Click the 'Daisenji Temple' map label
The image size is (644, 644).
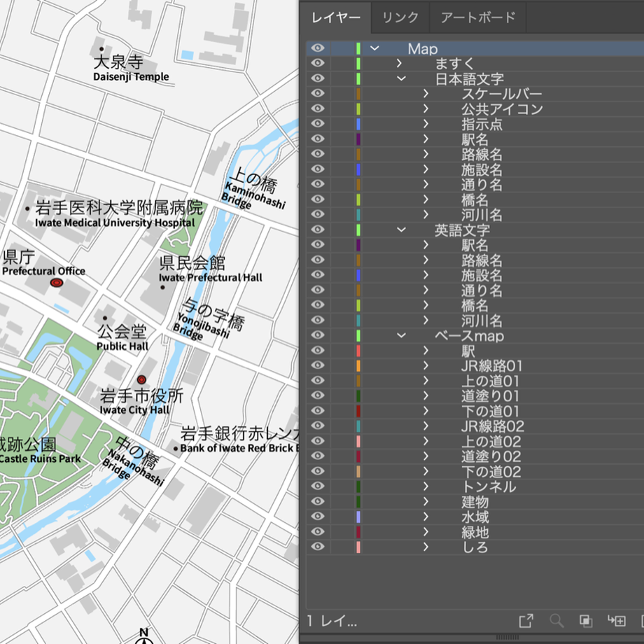[131, 77]
